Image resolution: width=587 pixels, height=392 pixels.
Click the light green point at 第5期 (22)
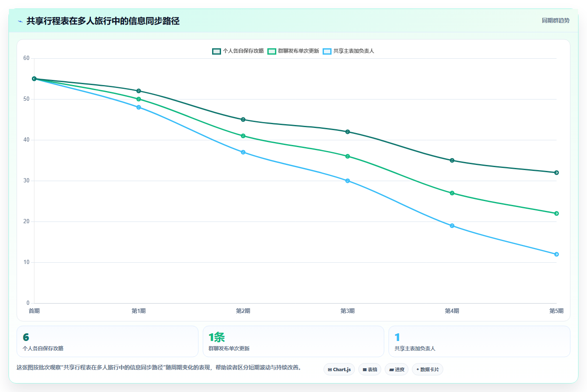[556, 213]
